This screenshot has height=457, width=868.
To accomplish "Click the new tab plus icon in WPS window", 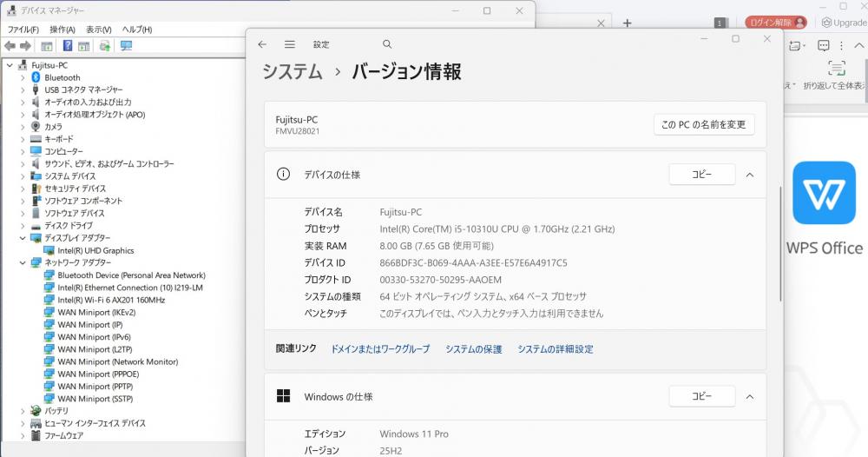I will tap(627, 23).
